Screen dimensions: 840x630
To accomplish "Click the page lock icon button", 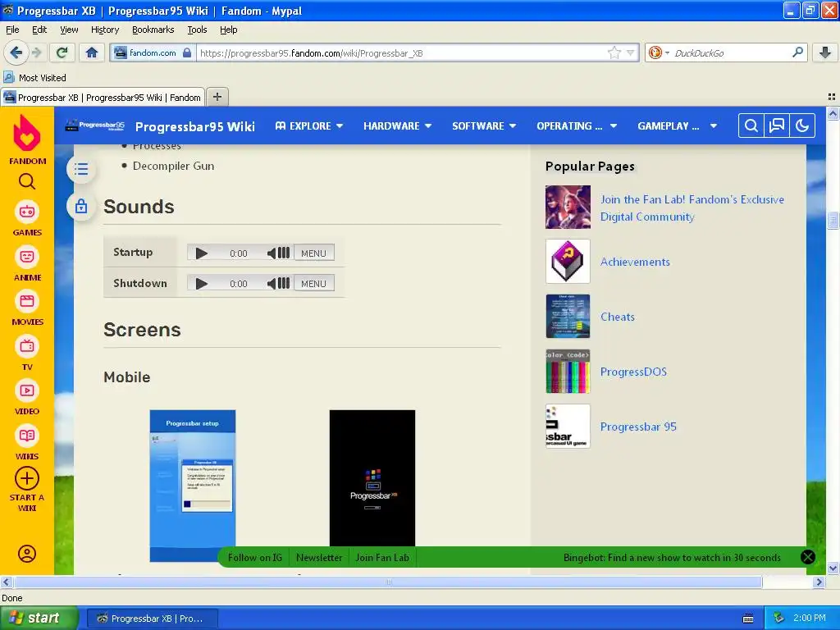I will click(x=81, y=206).
